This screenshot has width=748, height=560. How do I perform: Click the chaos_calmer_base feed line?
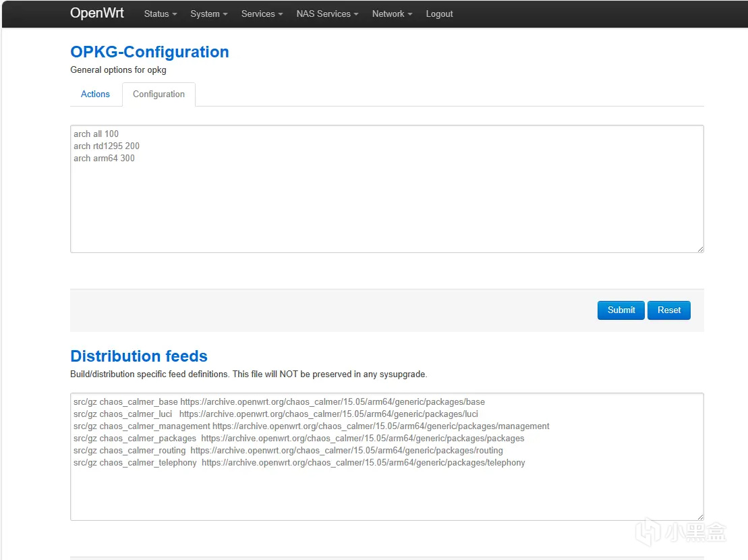279,402
